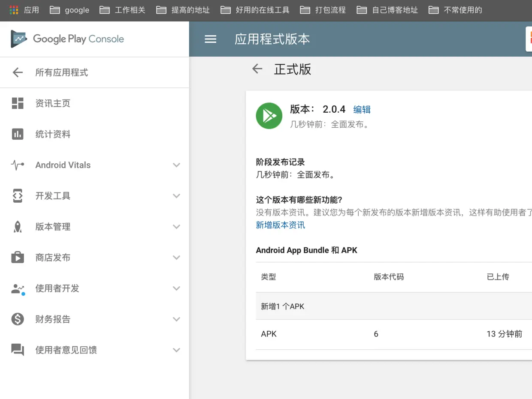532x399 pixels.
Task: Open the 财务报告 dollar icon
Action: click(18, 319)
